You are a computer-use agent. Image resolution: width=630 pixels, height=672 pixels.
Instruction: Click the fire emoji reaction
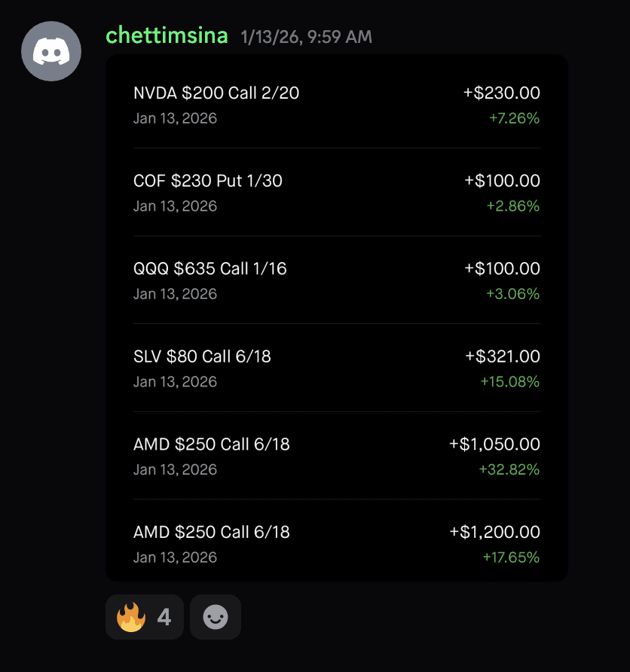click(x=130, y=619)
